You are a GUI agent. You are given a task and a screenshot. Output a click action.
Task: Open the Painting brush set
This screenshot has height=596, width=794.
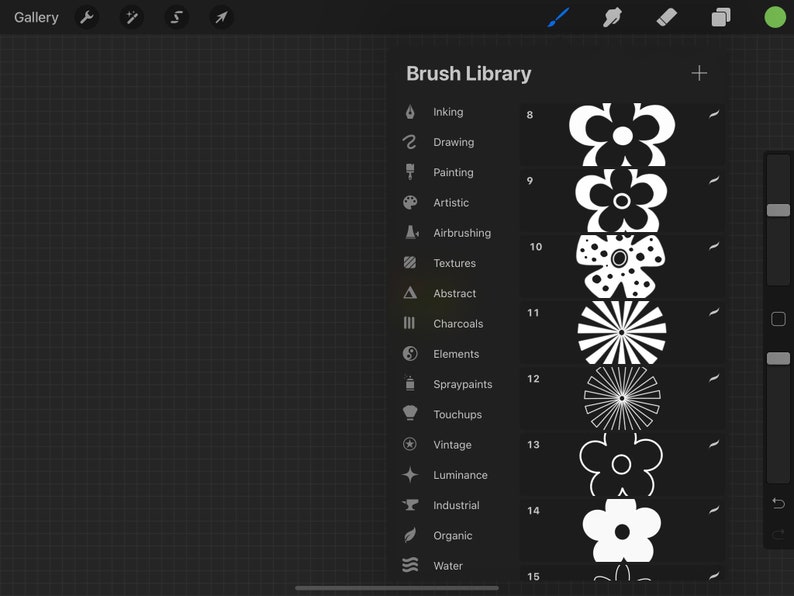point(453,172)
